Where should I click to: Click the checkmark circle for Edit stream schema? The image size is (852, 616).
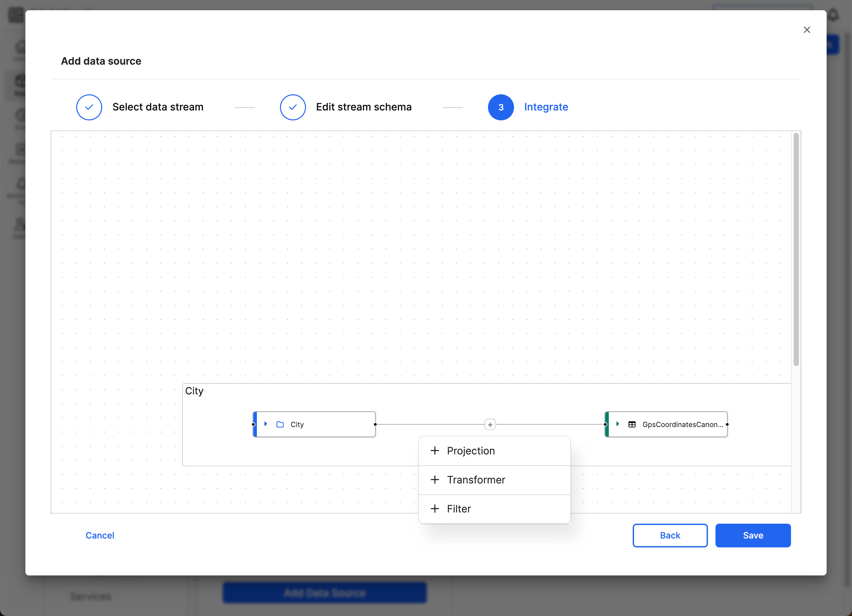click(293, 107)
